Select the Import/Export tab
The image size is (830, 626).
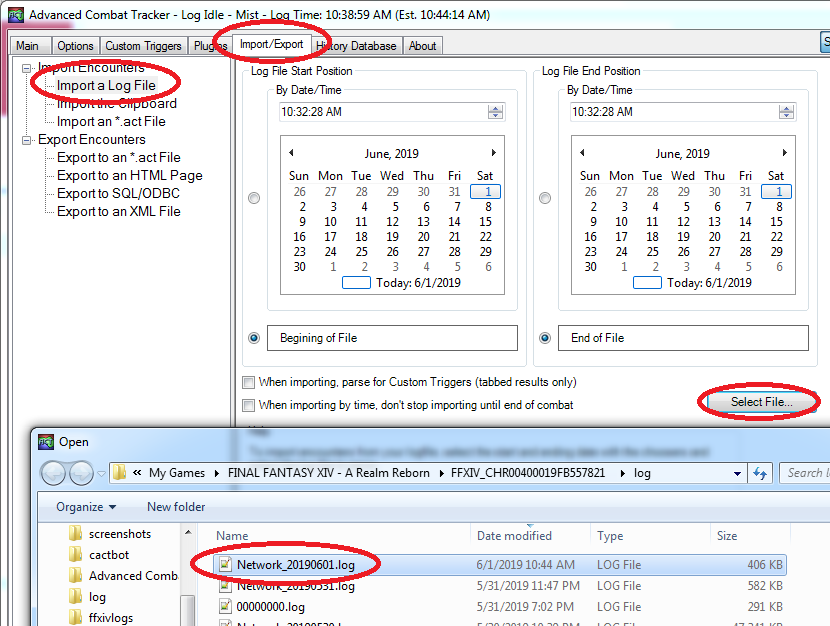pyautogui.click(x=271, y=44)
